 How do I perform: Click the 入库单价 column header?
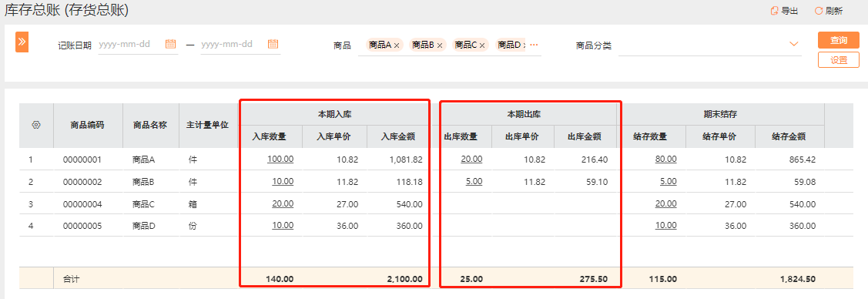pyautogui.click(x=334, y=136)
